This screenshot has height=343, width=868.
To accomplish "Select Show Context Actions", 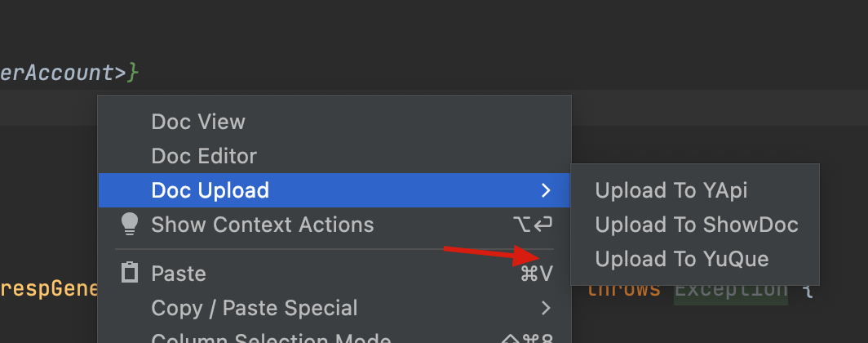I will tap(334, 225).
